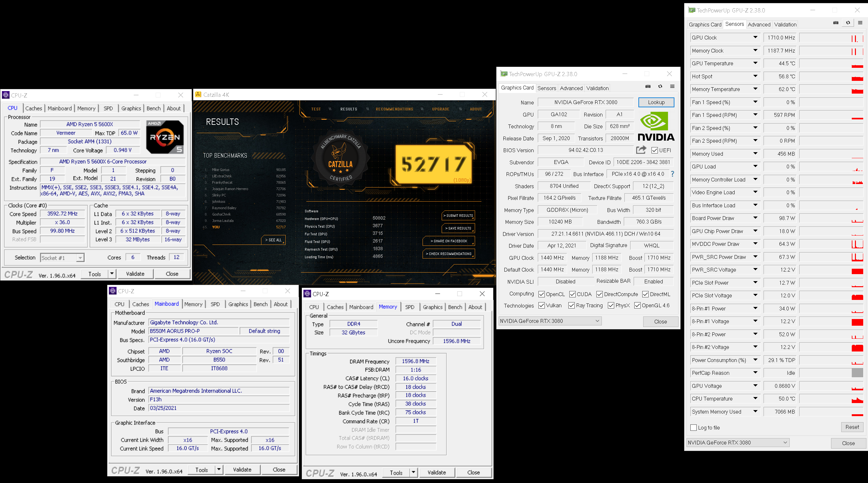Viewport: 868px width, 483px height.
Task: Open GPU selector dropdown in Graphics Card window
Action: tap(550, 321)
